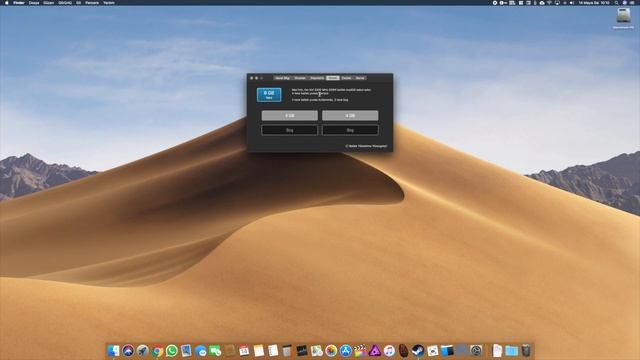
Task: Click the blue 8 GB memory icon
Action: coord(269,95)
